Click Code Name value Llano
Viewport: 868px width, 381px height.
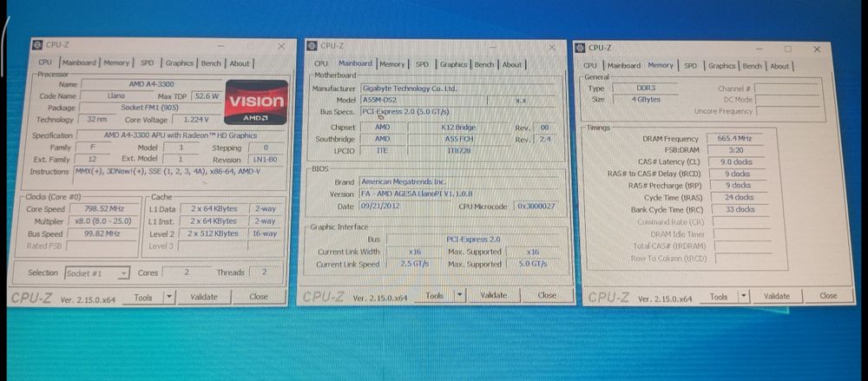click(116, 95)
